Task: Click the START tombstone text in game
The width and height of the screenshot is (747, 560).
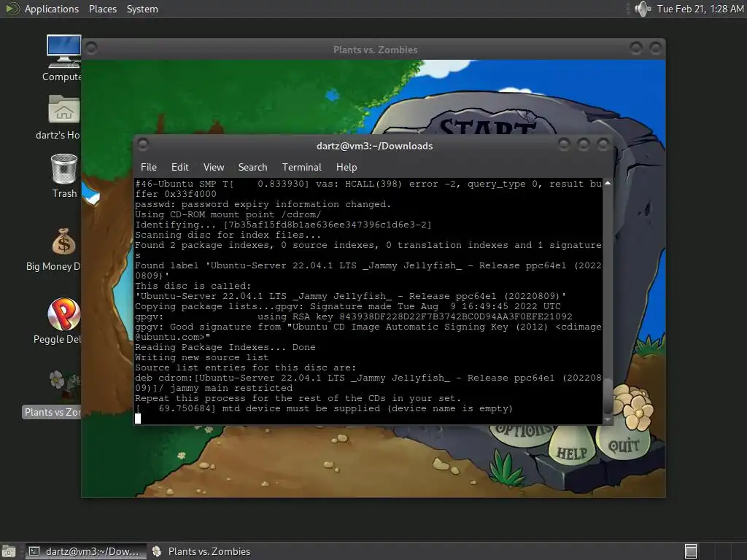Action: click(x=488, y=127)
